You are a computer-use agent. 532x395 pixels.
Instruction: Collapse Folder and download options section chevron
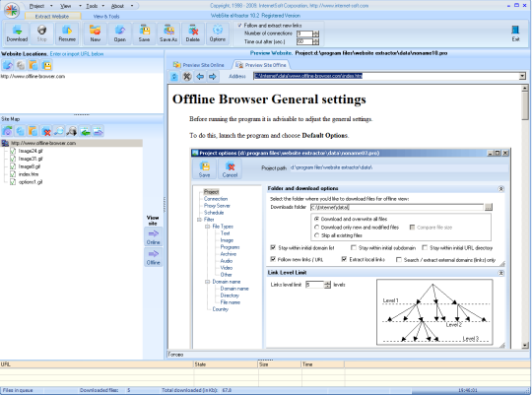(x=500, y=189)
